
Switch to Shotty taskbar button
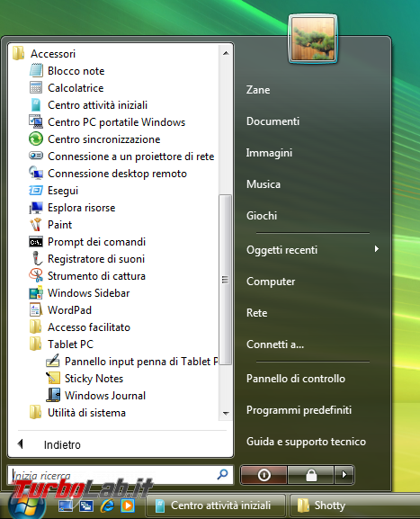(x=354, y=506)
